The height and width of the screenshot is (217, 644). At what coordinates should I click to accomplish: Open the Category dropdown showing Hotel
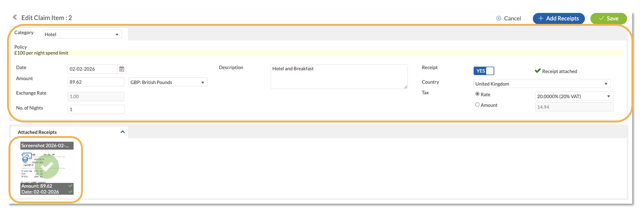coord(82,34)
